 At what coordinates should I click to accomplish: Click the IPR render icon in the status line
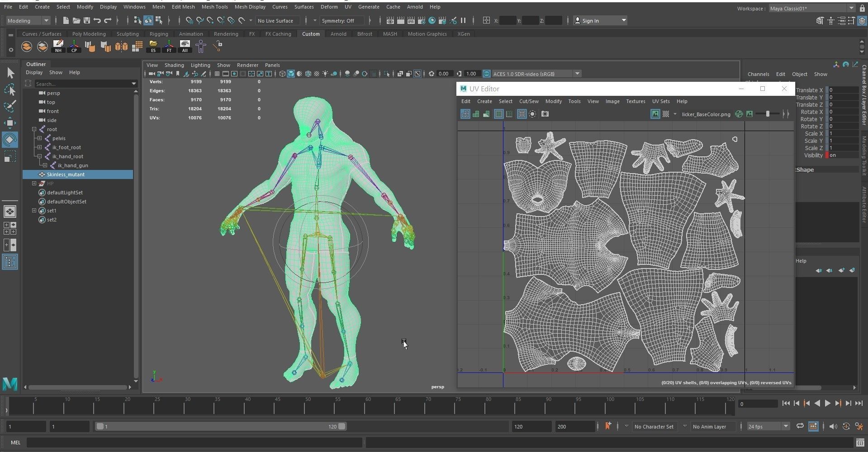pos(411,20)
